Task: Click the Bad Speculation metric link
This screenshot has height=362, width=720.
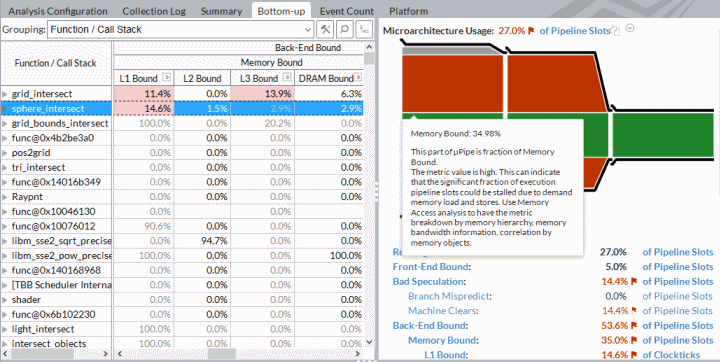Action: [x=429, y=282]
